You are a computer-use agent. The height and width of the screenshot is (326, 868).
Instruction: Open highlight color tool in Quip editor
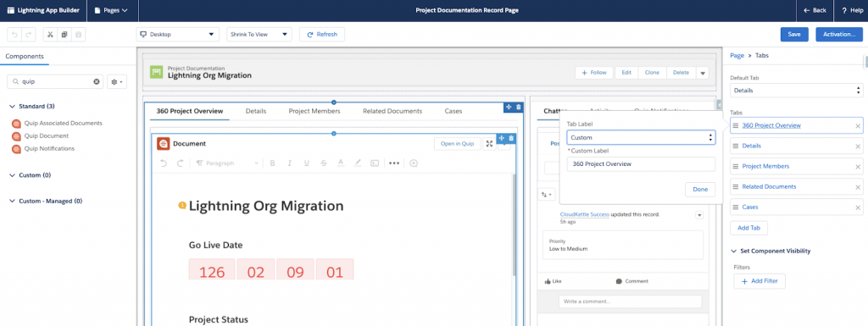pyautogui.click(x=358, y=163)
